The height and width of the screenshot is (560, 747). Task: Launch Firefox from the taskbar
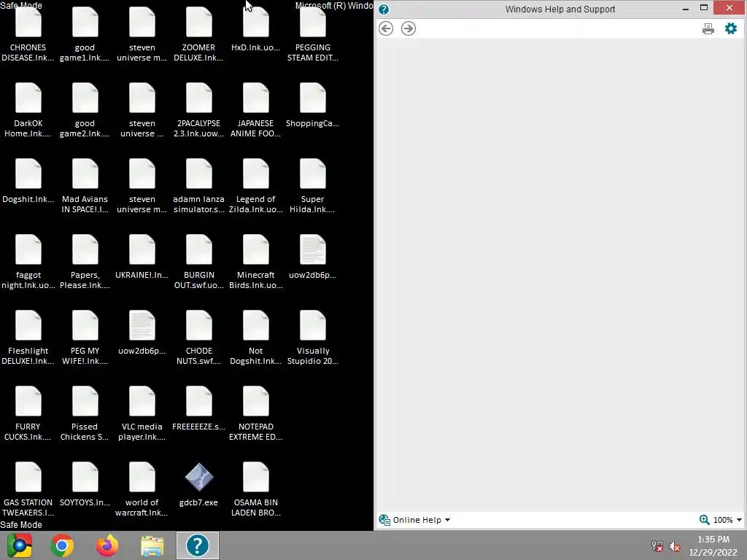pyautogui.click(x=107, y=545)
